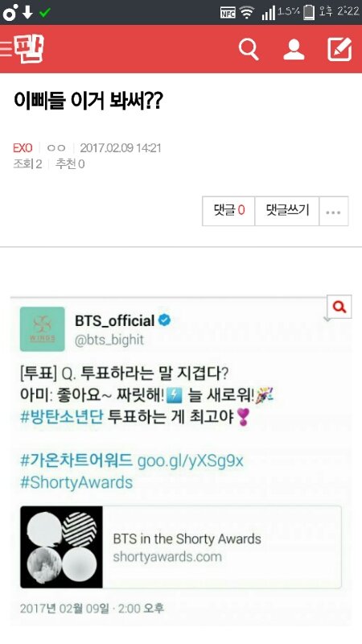The width and height of the screenshot is (362, 644).
Task: Follow the goo.gl/yXSg9x link
Action: tap(191, 460)
